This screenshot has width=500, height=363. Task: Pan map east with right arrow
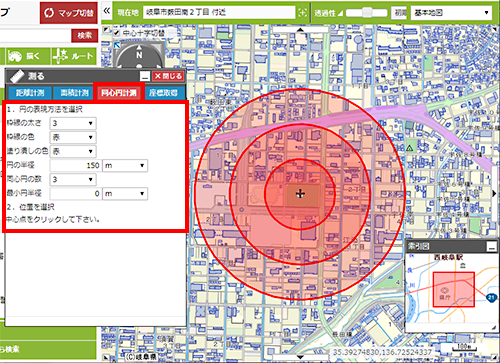pyautogui.click(x=495, y=194)
